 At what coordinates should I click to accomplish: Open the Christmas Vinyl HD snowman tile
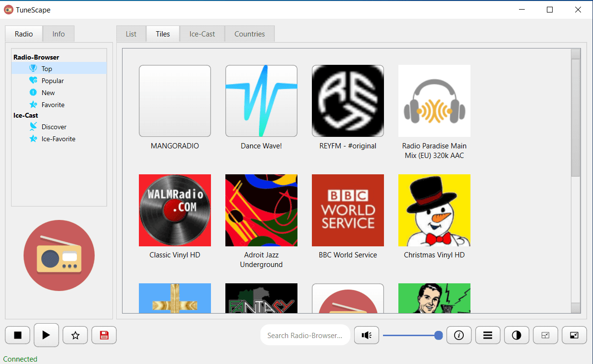pyautogui.click(x=434, y=210)
